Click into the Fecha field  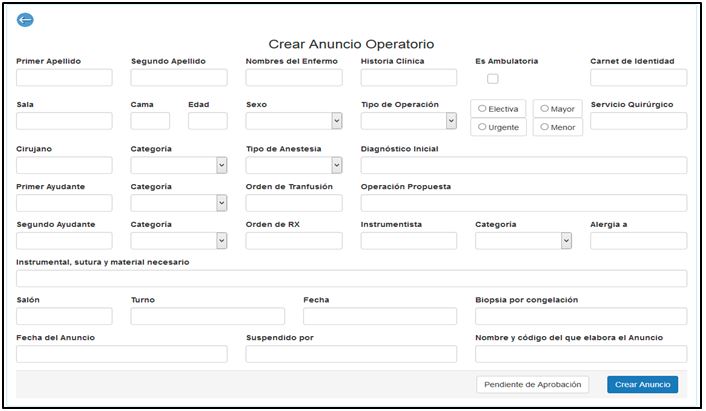[380, 316]
